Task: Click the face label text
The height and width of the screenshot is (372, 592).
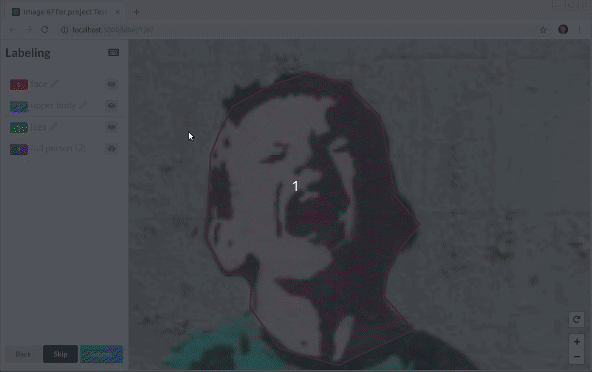Action: (39, 84)
